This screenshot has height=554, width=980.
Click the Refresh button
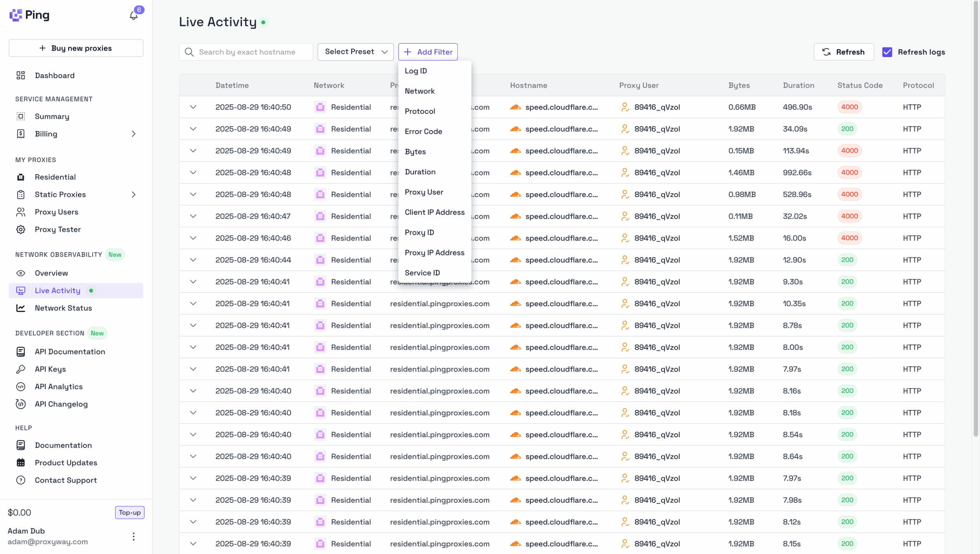843,52
